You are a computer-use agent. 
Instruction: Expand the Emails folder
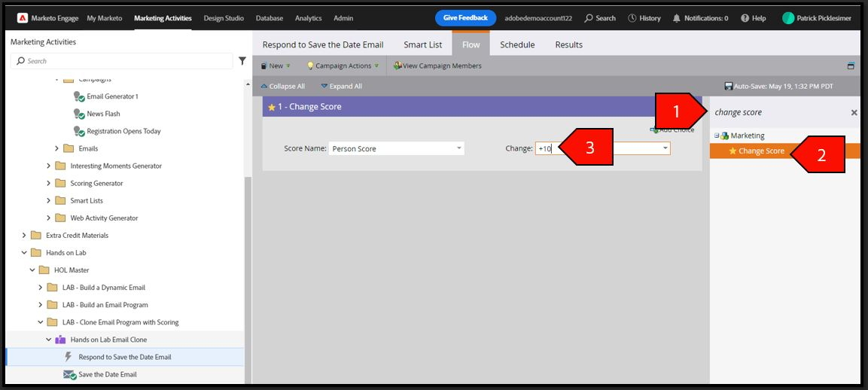point(56,148)
